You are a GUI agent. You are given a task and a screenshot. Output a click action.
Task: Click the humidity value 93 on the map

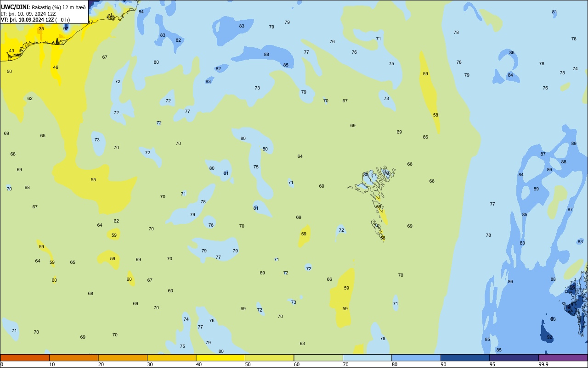[x=553, y=319]
